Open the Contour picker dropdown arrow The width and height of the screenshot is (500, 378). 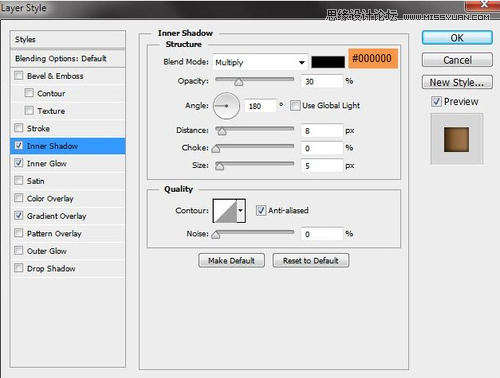point(241,211)
